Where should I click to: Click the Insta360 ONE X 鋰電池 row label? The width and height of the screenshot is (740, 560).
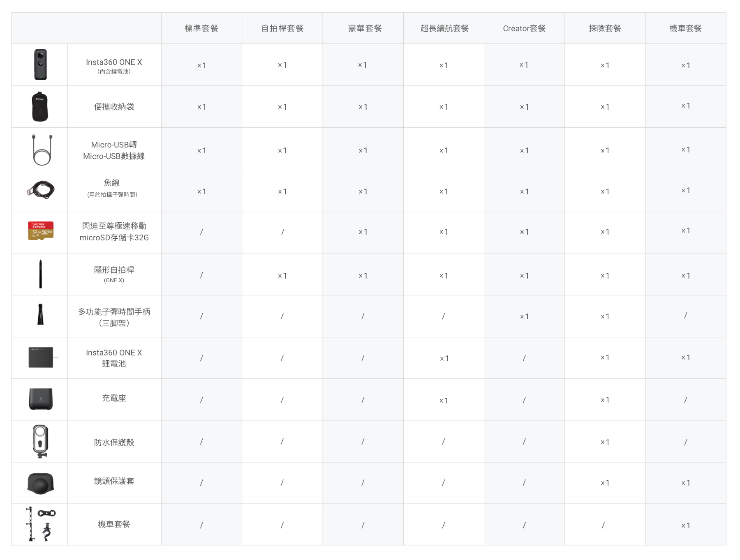[114, 358]
